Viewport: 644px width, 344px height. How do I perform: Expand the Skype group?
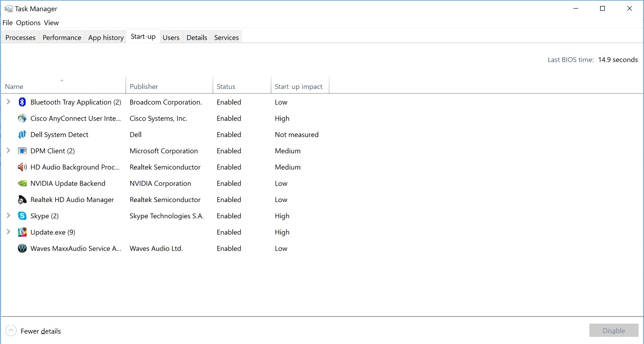8,216
